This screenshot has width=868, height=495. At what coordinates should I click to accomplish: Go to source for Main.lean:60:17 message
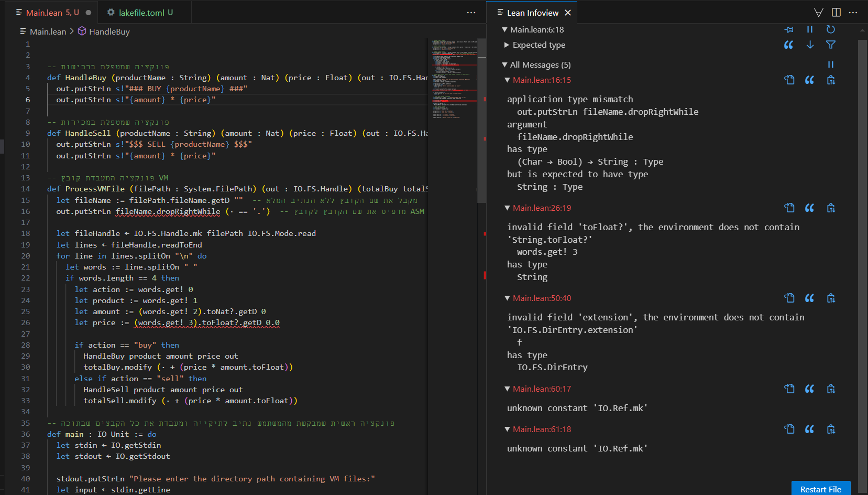click(789, 389)
